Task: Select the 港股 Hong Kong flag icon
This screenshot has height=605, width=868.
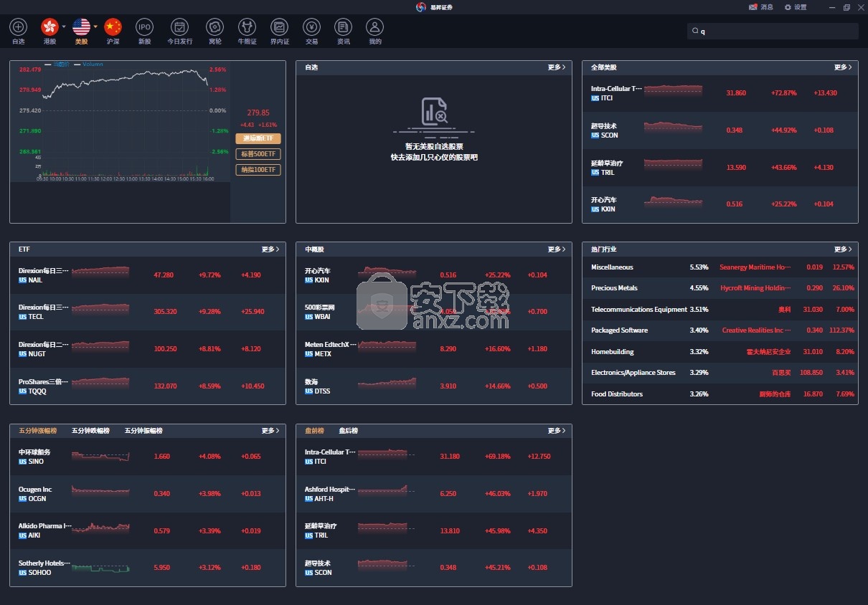Action: 49,27
